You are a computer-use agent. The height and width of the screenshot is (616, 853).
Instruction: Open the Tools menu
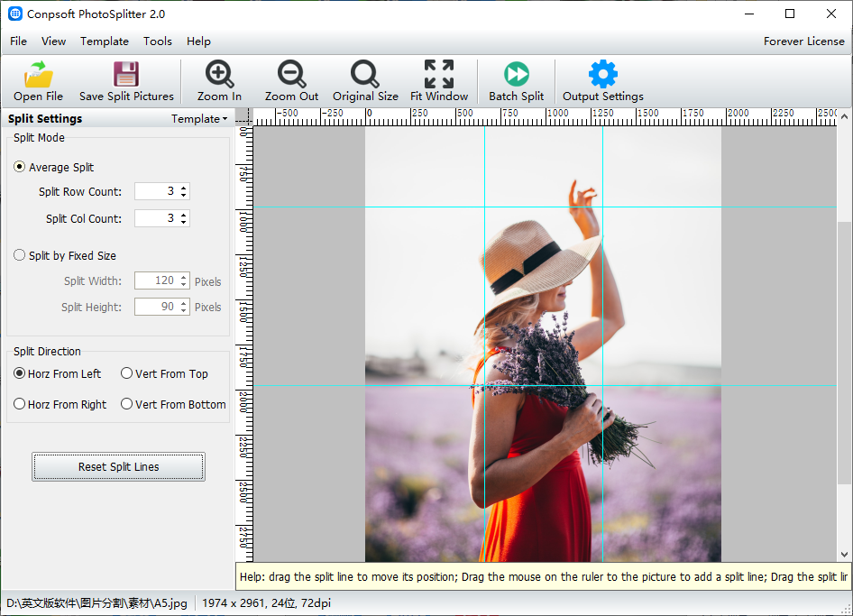158,41
